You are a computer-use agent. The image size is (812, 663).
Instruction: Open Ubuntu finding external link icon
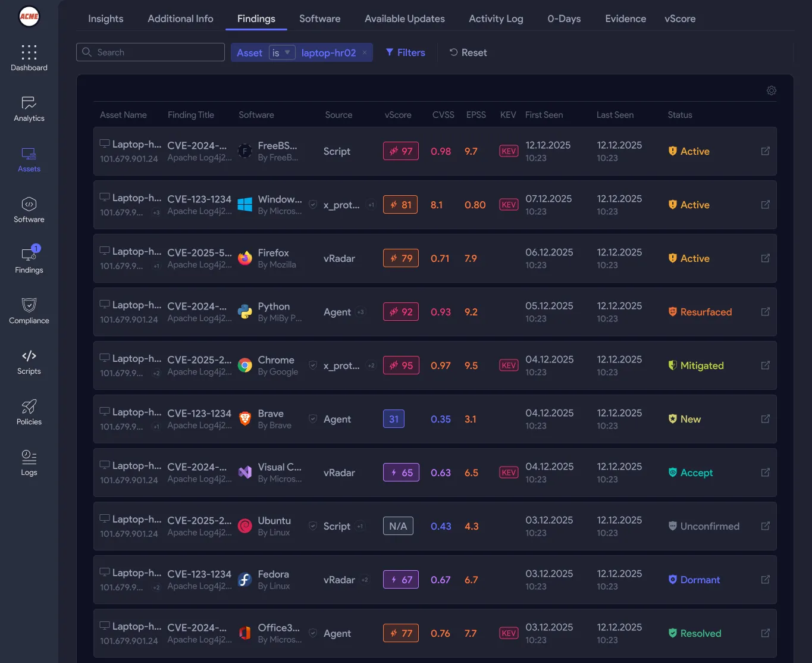pyautogui.click(x=766, y=526)
